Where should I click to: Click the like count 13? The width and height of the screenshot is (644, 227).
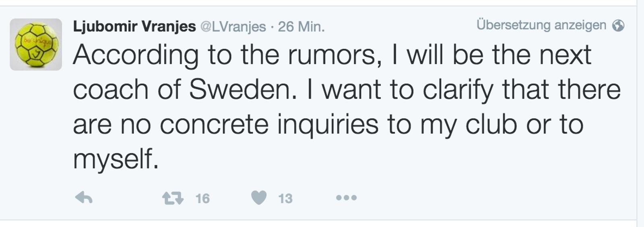pos(285,198)
